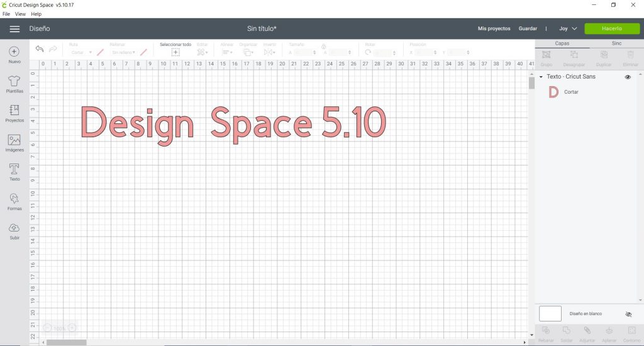Image resolution: width=644 pixels, height=346 pixels.
Task: Open the Editar dropdown
Action: [203, 52]
